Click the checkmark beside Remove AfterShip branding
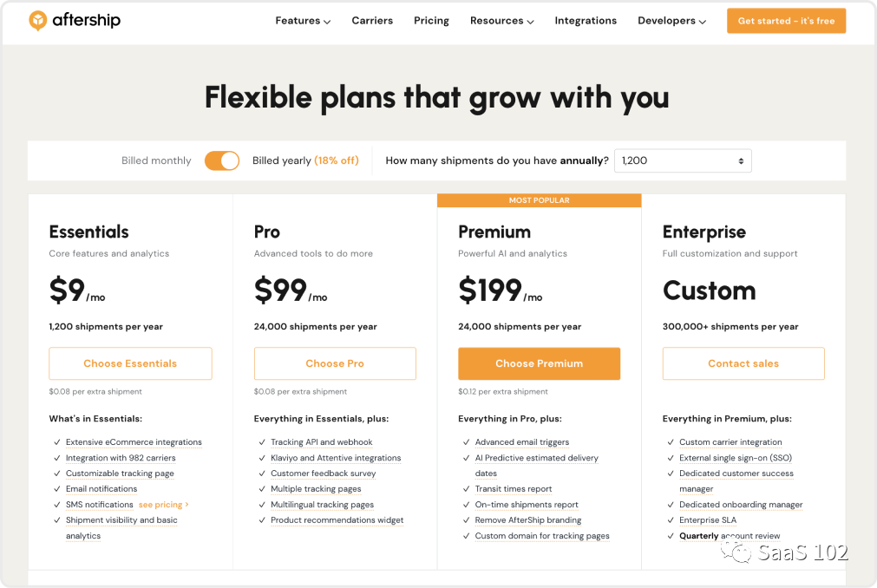This screenshot has height=588, width=877. 466,520
